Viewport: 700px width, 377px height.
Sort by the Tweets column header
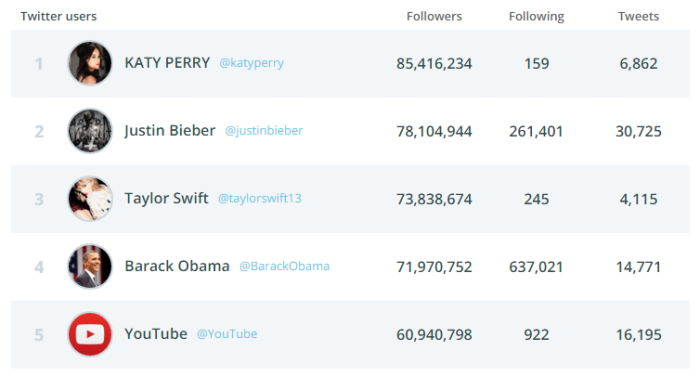pos(638,17)
